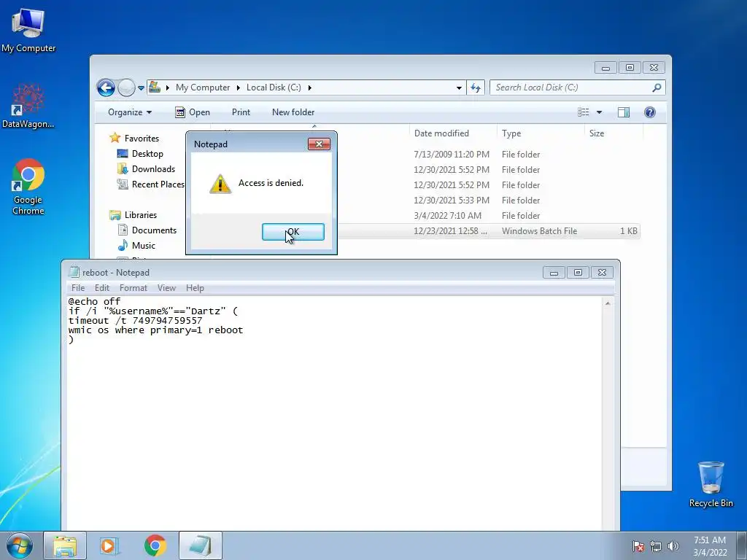Image resolution: width=747 pixels, height=560 pixels.
Task: Click the Notepad icon in the reboot title bar
Action: pyautogui.click(x=74, y=272)
